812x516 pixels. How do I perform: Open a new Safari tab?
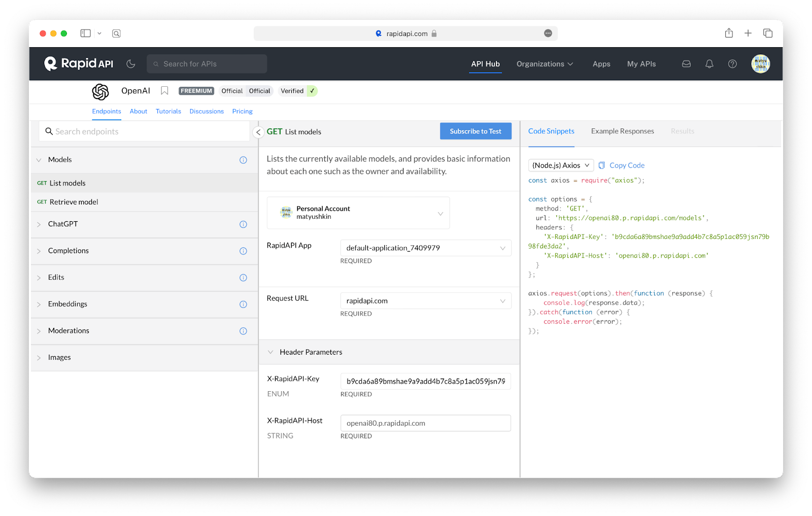[748, 33]
